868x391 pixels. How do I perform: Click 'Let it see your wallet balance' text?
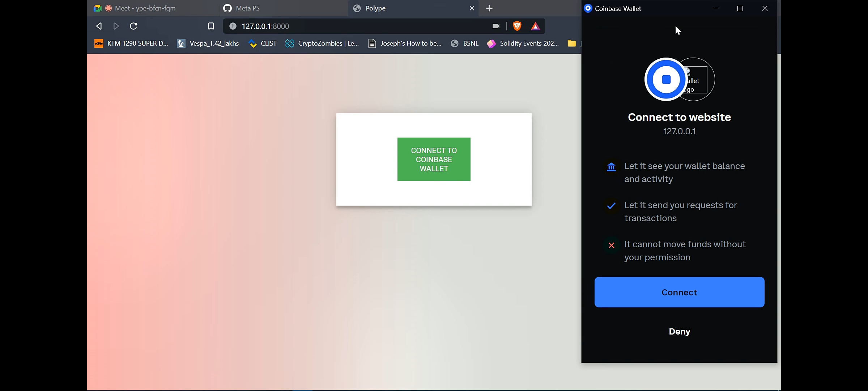point(685,172)
